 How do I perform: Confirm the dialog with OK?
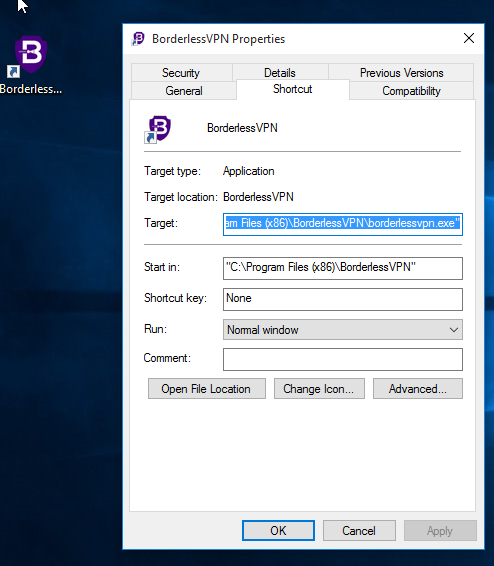tap(278, 531)
